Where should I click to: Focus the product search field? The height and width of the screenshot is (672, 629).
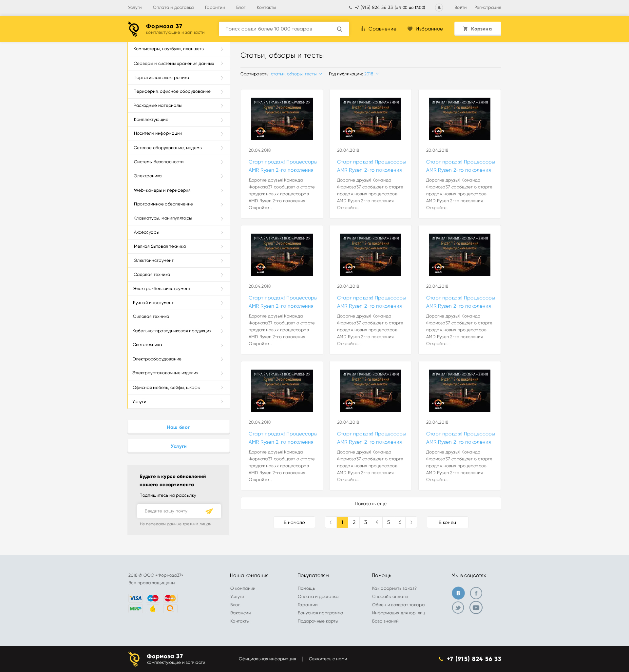(276, 29)
